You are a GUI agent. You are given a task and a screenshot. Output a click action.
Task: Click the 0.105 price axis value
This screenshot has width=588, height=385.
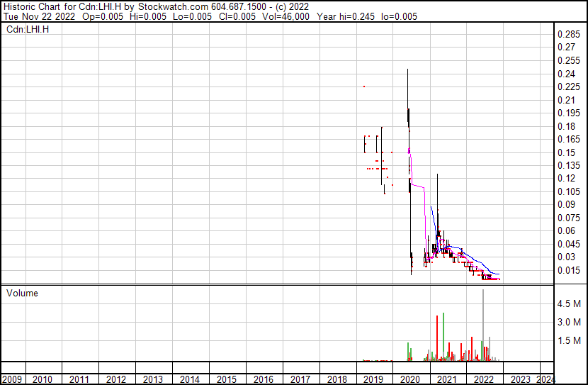pyautogui.click(x=568, y=191)
